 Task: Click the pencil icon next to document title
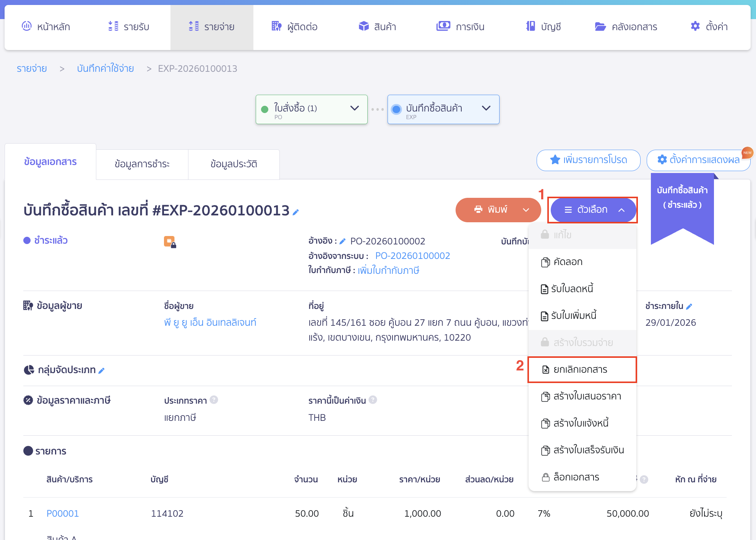click(295, 212)
